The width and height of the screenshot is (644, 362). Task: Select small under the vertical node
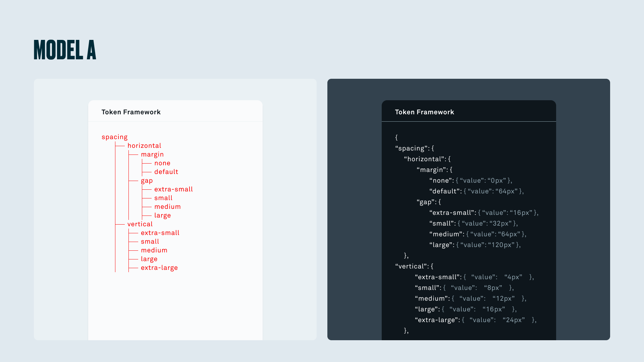150,242
